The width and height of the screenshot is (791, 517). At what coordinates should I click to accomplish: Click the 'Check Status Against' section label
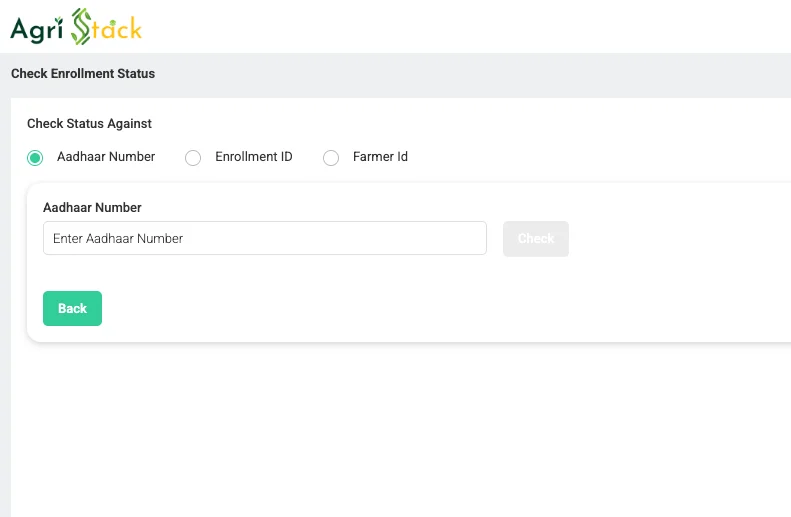click(89, 124)
